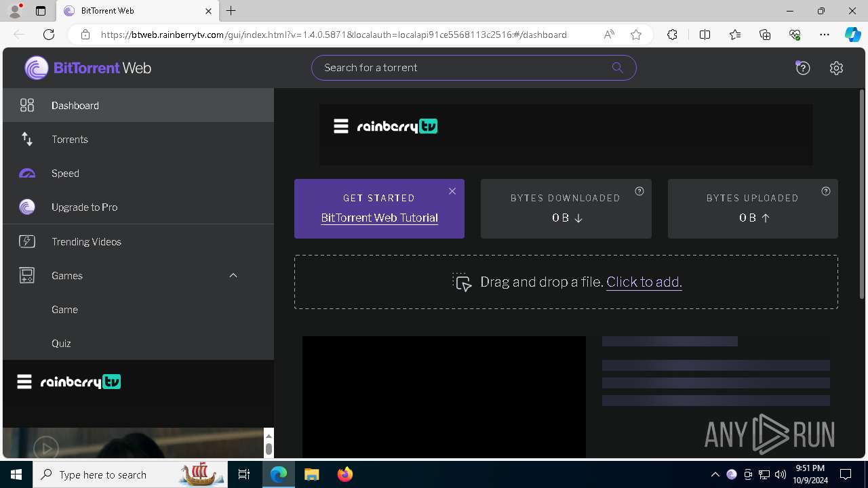Open the Copilot sidebar
This screenshot has width=868, height=488.
(x=852, y=35)
